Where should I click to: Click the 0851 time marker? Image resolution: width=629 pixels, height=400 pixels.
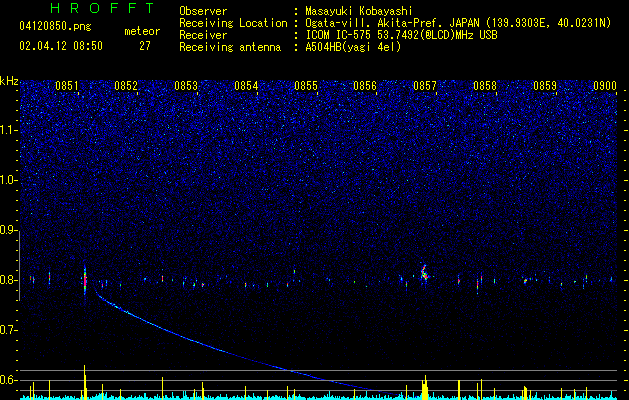[67, 86]
